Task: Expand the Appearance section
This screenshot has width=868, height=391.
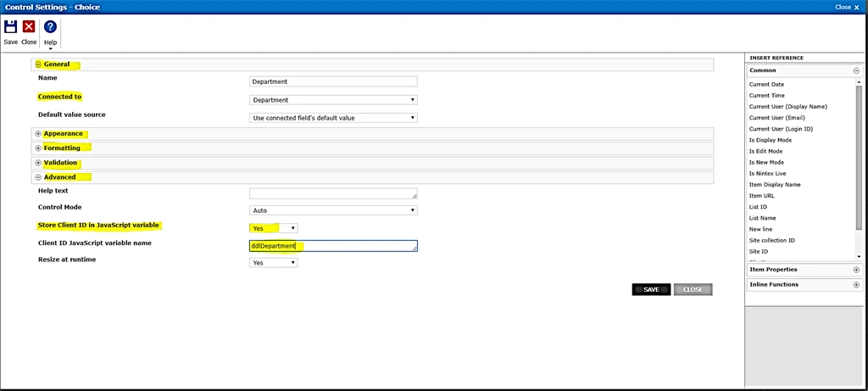Action: coord(38,133)
